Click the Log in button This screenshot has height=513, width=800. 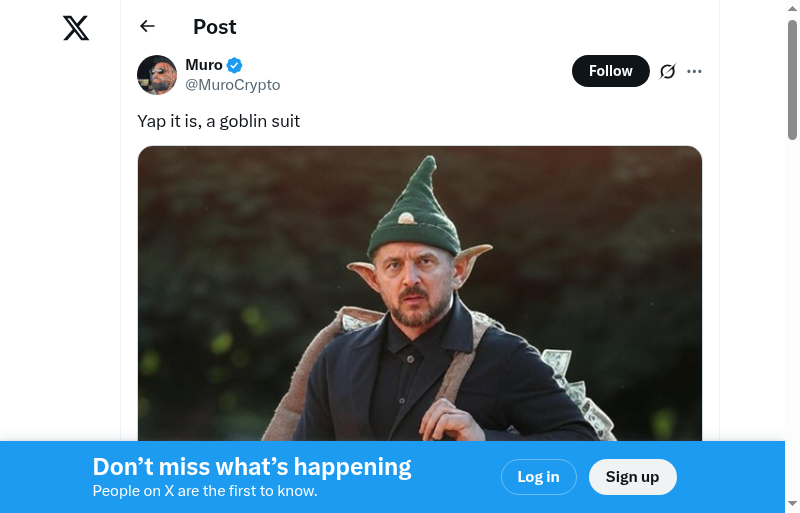538,477
